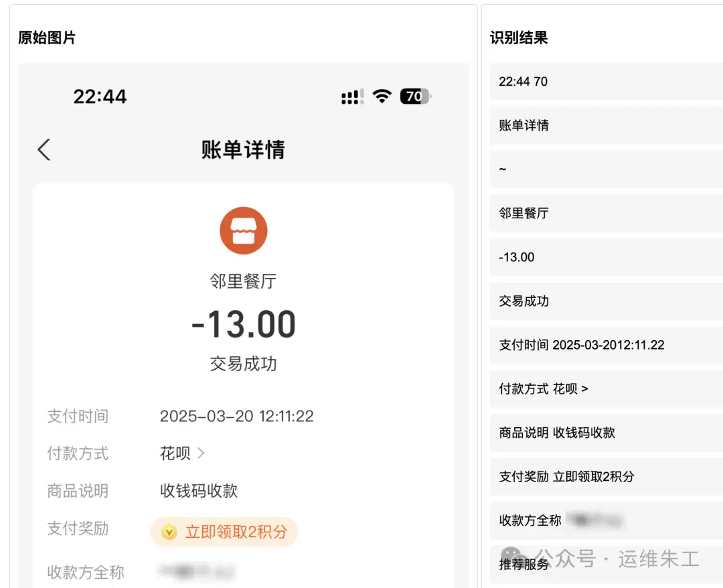The image size is (723, 588).
Task: Click the 识别结果 panel heading
Action: [519, 38]
